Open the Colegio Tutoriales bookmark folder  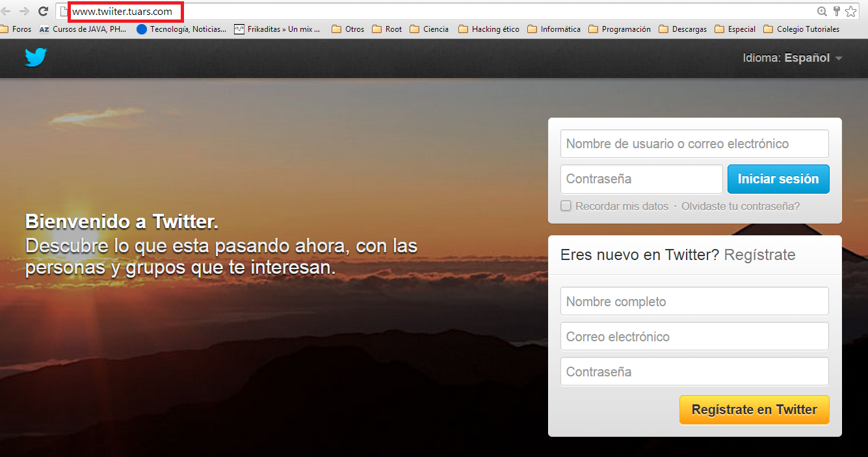click(x=802, y=29)
